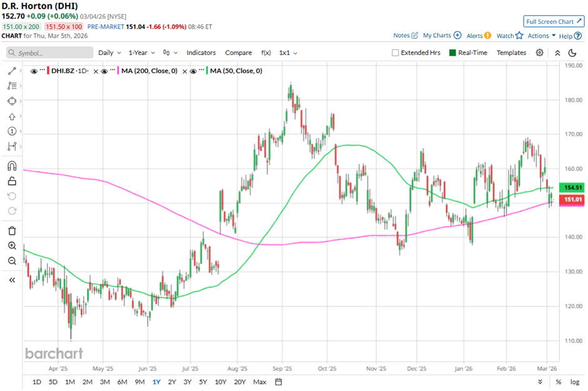Viewport: 588px width, 391px height.
Task: Open options dots for MA 50
Action: (201, 69)
